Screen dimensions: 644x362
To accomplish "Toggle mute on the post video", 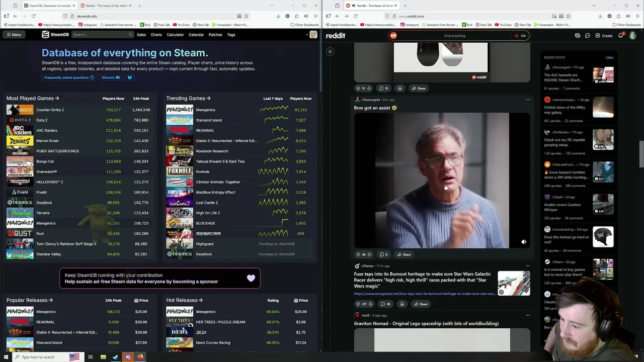I will pos(524,242).
